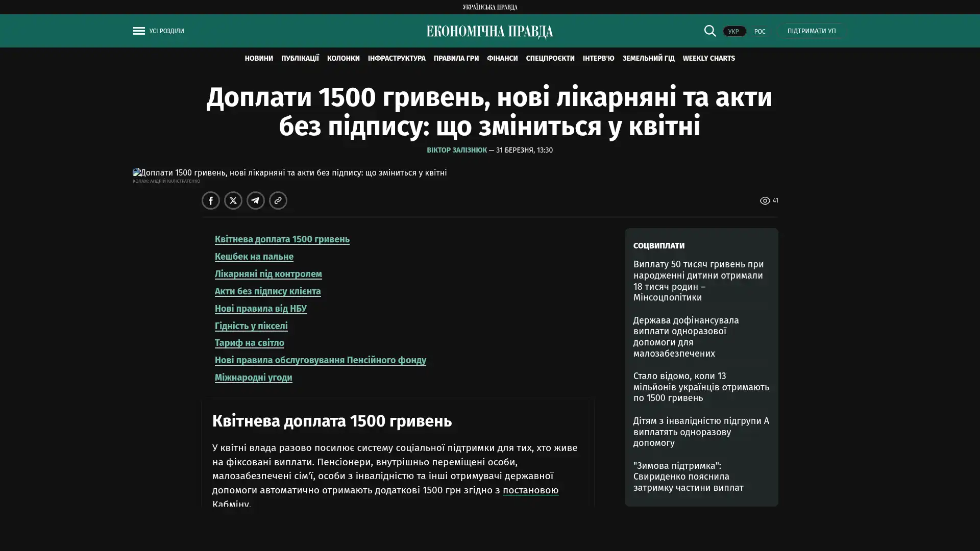Jump to Тариф на світло section

click(249, 343)
